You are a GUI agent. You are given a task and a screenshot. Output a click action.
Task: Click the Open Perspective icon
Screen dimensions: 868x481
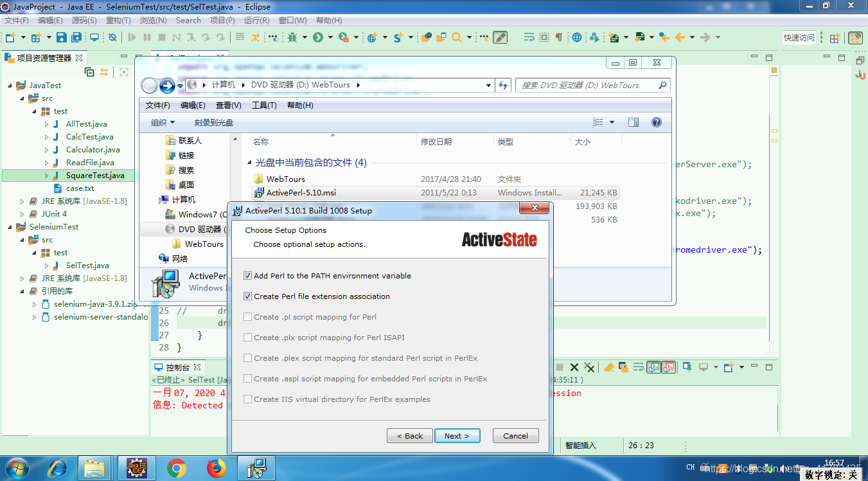point(835,38)
